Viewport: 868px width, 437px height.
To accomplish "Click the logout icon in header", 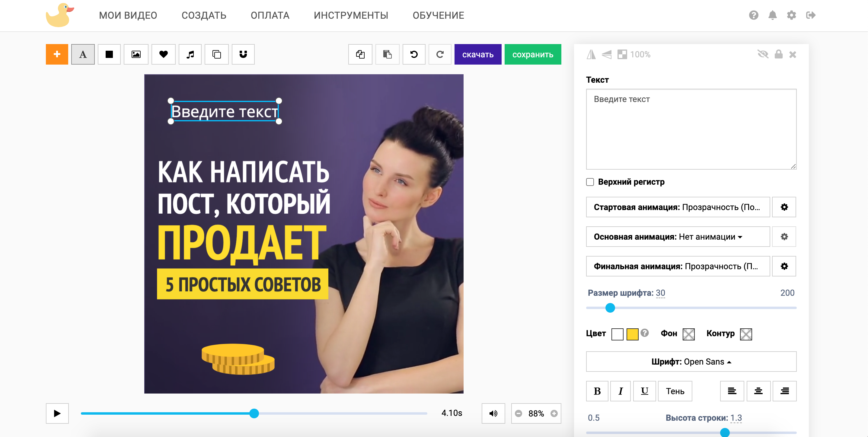I will pyautogui.click(x=811, y=15).
